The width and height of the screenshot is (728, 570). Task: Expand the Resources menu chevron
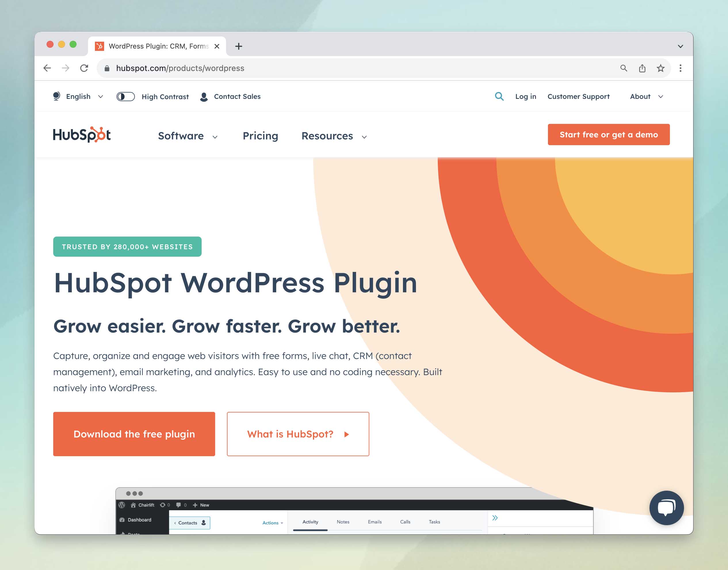[364, 137]
